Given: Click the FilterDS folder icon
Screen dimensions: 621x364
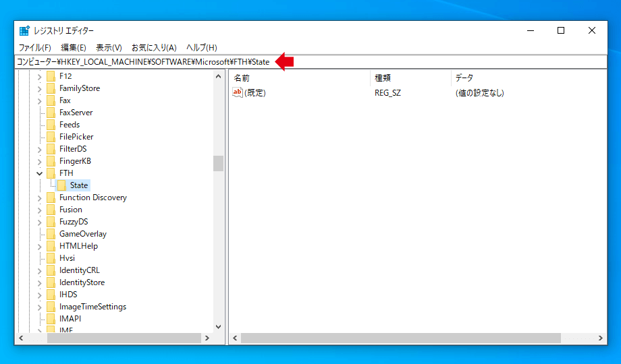Looking at the screenshot, I should tap(51, 149).
